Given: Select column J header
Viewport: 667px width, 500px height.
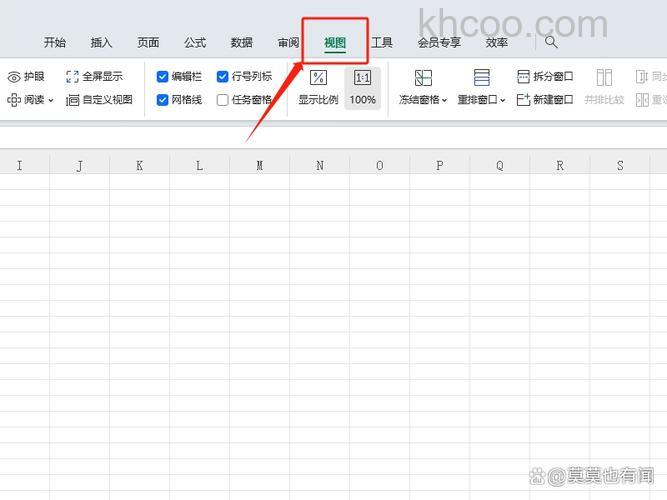Looking at the screenshot, I should [80, 165].
